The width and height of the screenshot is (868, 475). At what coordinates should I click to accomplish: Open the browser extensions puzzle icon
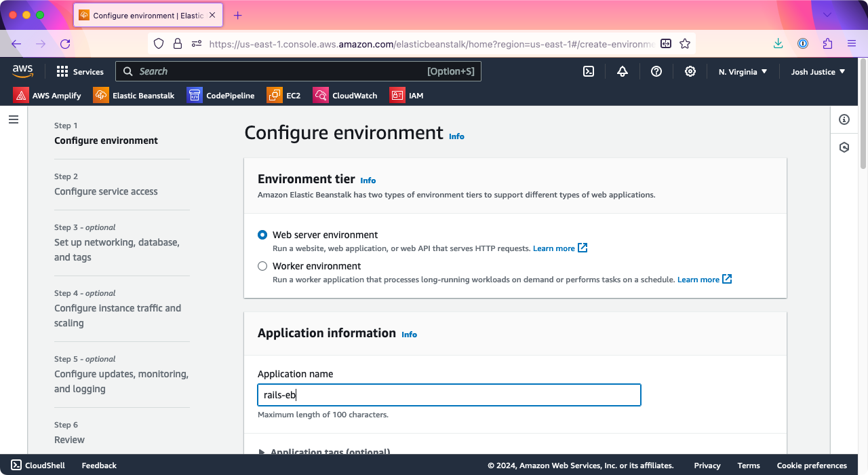pyautogui.click(x=827, y=44)
